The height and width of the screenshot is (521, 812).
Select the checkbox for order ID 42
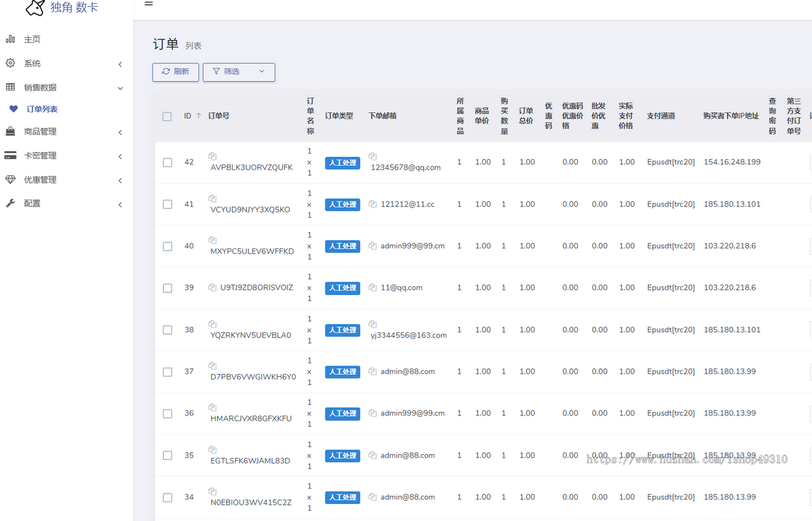tap(167, 162)
